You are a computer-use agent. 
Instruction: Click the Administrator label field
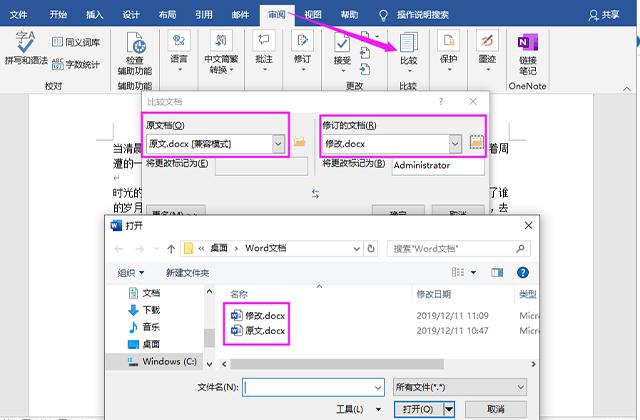[438, 166]
